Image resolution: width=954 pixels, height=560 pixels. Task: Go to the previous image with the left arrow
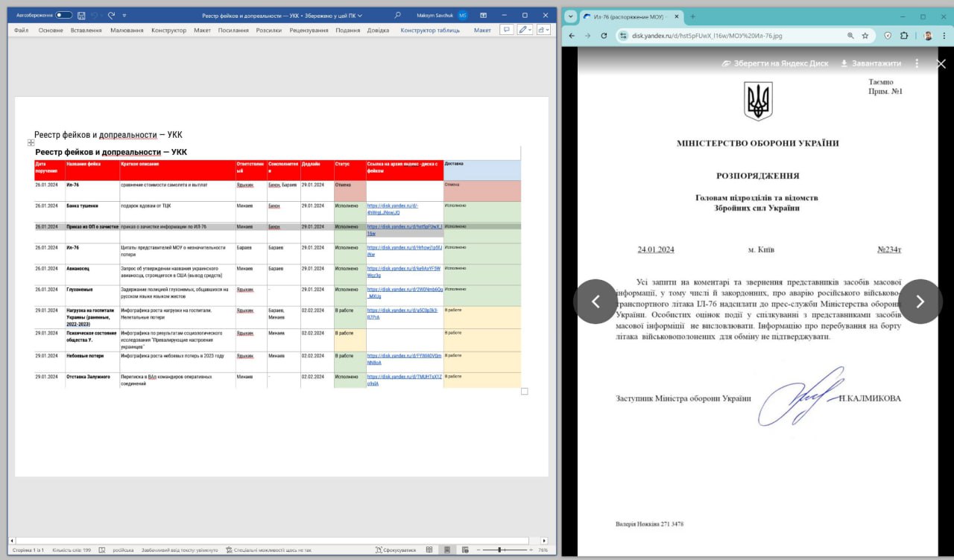pos(596,301)
